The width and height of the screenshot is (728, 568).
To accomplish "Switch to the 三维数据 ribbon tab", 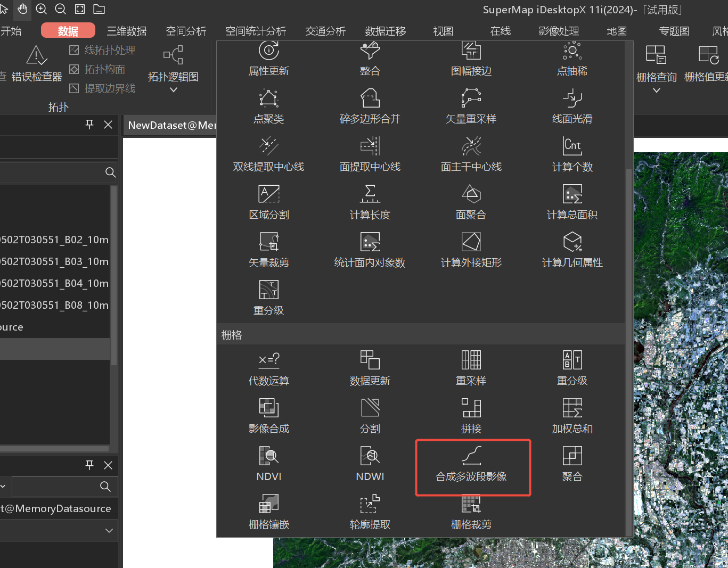I will click(127, 31).
